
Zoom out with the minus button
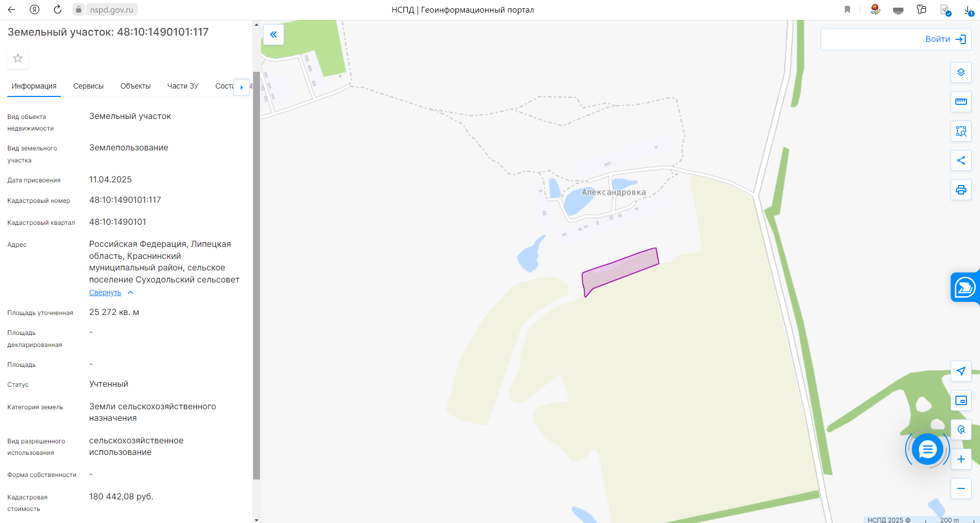[x=961, y=488]
